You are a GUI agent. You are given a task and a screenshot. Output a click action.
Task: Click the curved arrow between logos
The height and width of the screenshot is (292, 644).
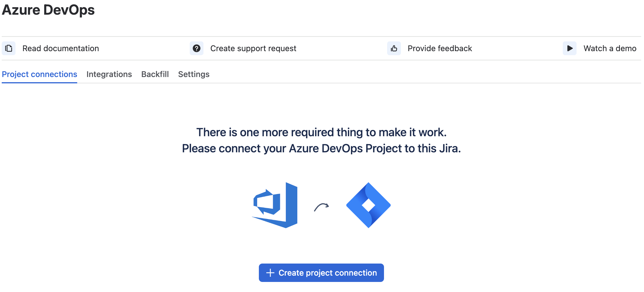[x=321, y=207]
